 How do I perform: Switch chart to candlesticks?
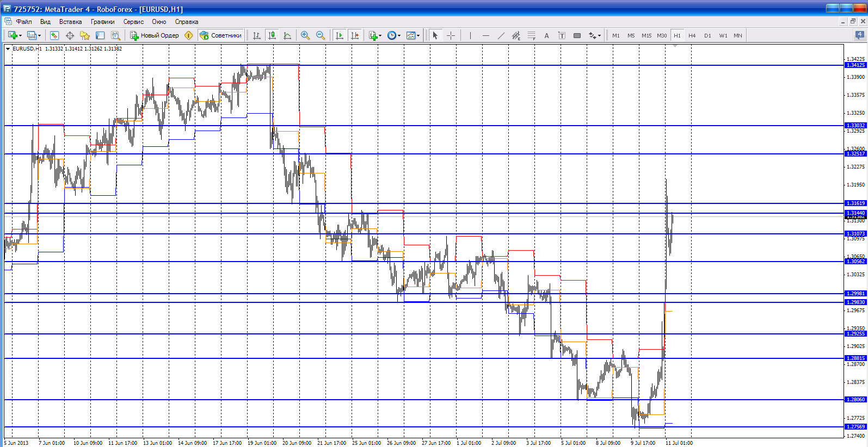click(x=272, y=35)
